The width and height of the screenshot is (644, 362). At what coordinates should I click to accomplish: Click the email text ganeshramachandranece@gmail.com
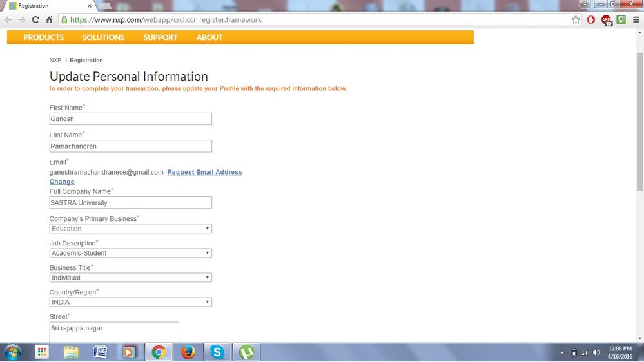tap(106, 172)
